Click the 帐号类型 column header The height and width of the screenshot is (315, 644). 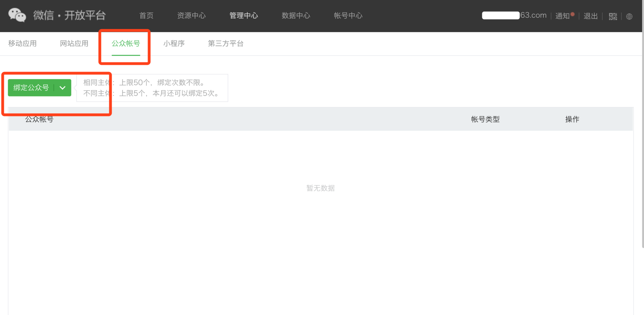tap(485, 119)
